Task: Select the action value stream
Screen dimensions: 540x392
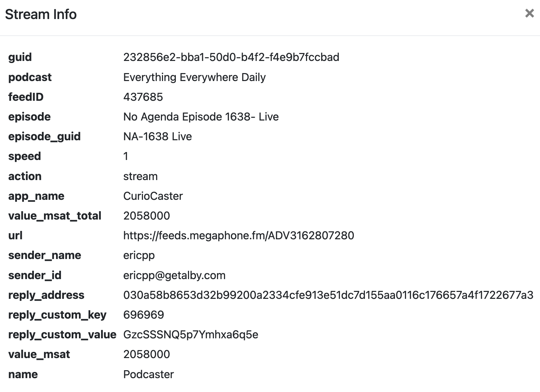Action: coord(141,176)
